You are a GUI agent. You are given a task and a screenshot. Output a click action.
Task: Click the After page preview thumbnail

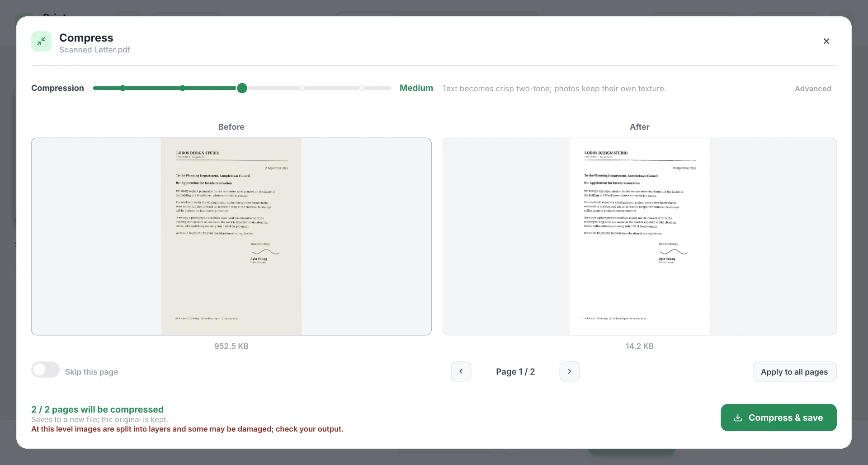[x=639, y=236]
